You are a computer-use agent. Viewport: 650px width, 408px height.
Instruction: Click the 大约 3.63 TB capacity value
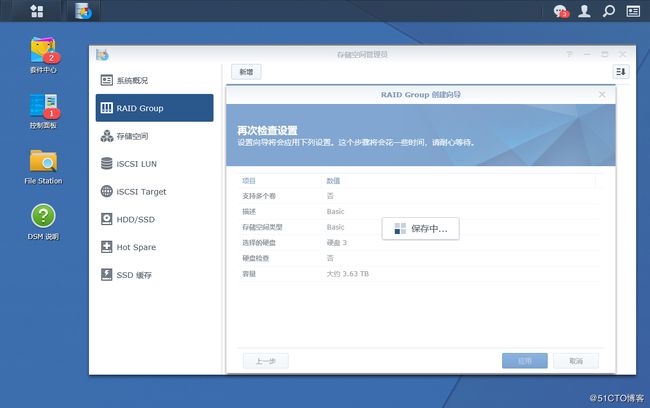pos(348,274)
